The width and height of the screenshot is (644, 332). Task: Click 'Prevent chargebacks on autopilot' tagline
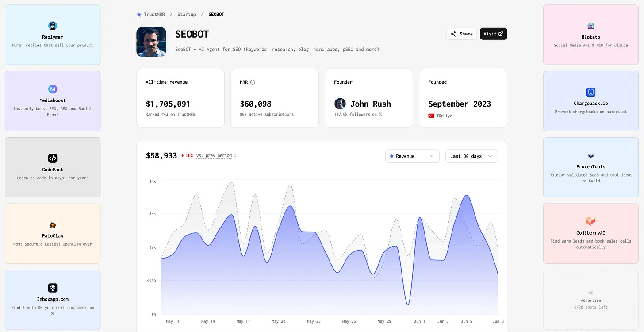(x=591, y=112)
